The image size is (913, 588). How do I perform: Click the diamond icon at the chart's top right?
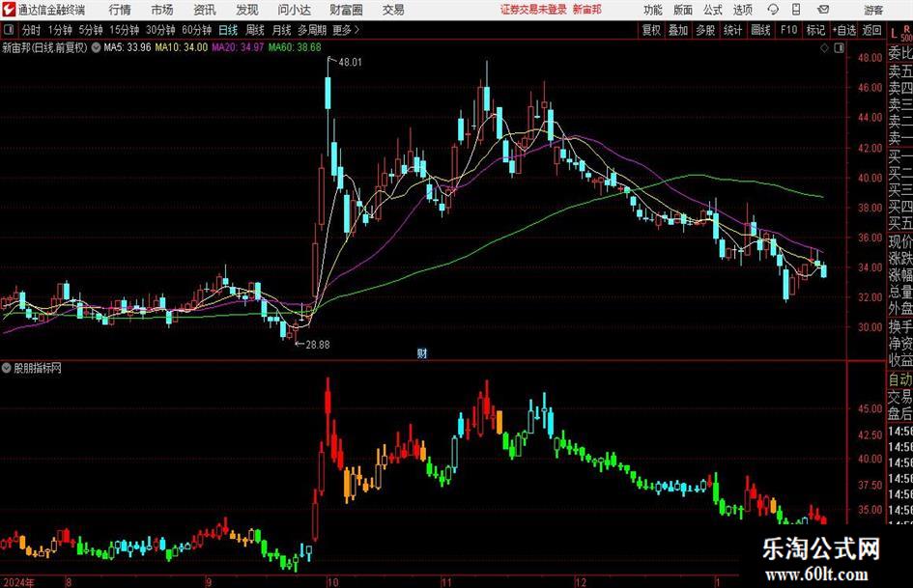point(824,48)
